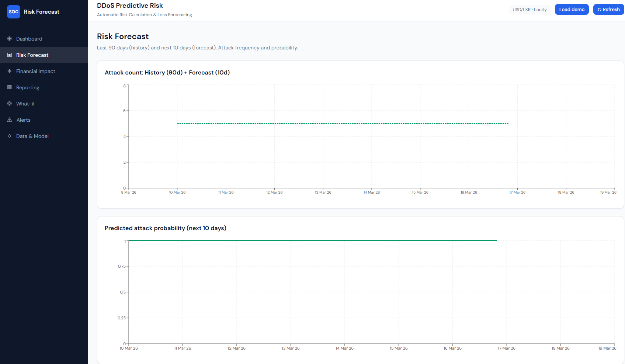Image resolution: width=625 pixels, height=364 pixels.
Task: Open the Reporting menu item
Action: 28,87
